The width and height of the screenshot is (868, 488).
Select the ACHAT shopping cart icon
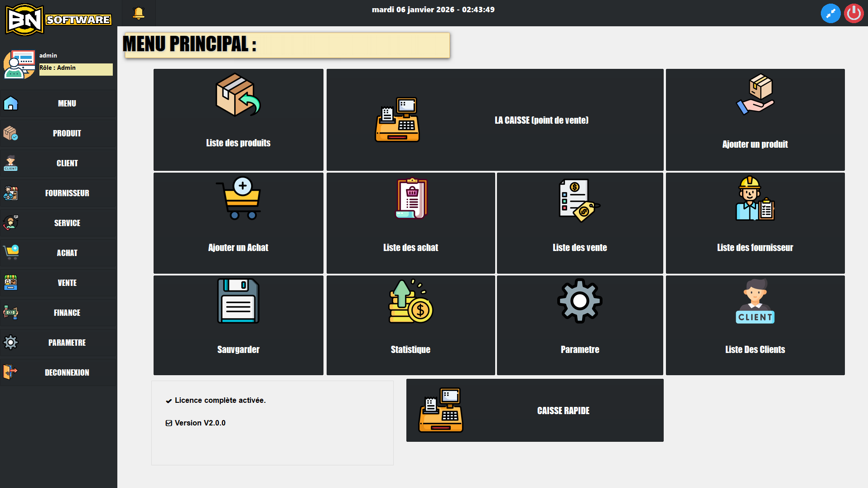click(x=10, y=253)
